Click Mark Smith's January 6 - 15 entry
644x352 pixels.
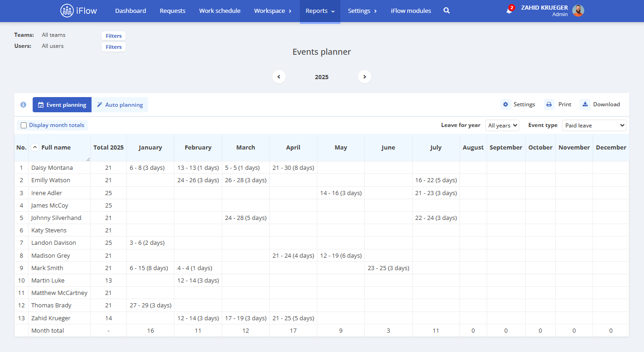149,268
